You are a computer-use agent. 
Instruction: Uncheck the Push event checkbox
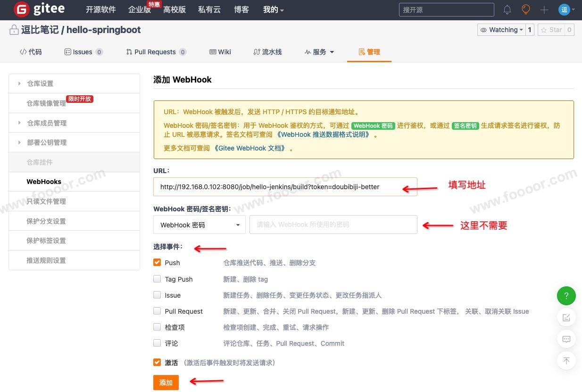pyautogui.click(x=157, y=263)
